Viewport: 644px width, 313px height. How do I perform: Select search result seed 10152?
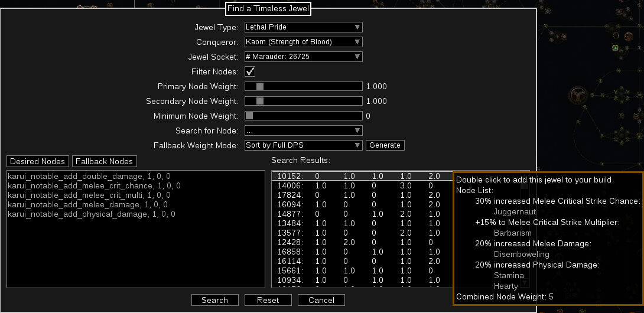coord(363,176)
